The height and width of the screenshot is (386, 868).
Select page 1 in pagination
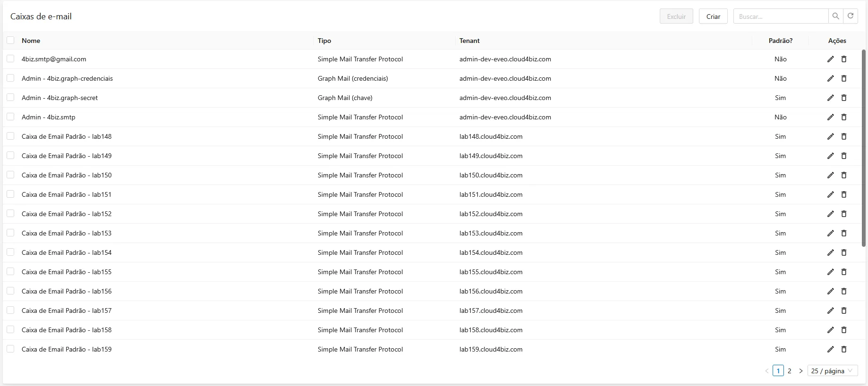778,371
